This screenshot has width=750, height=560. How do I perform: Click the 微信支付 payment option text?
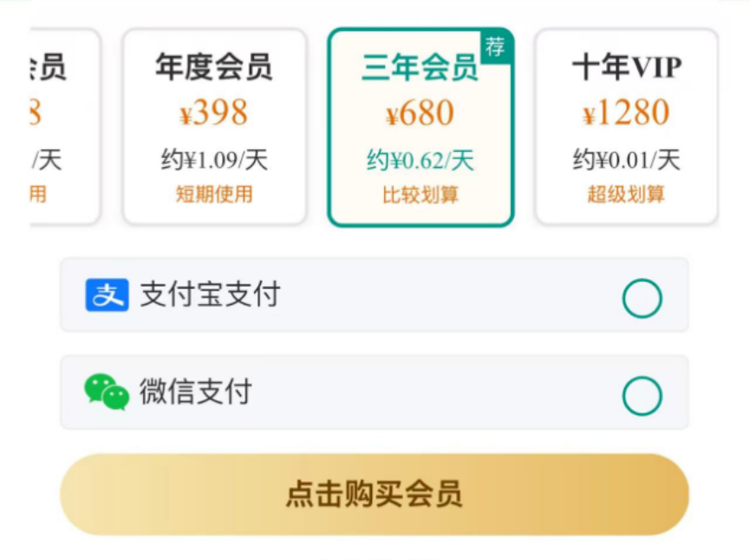(195, 392)
